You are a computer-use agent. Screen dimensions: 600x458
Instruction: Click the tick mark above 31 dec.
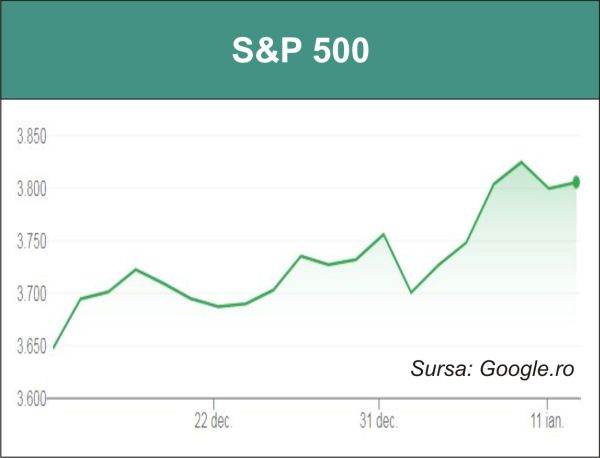[379, 404]
